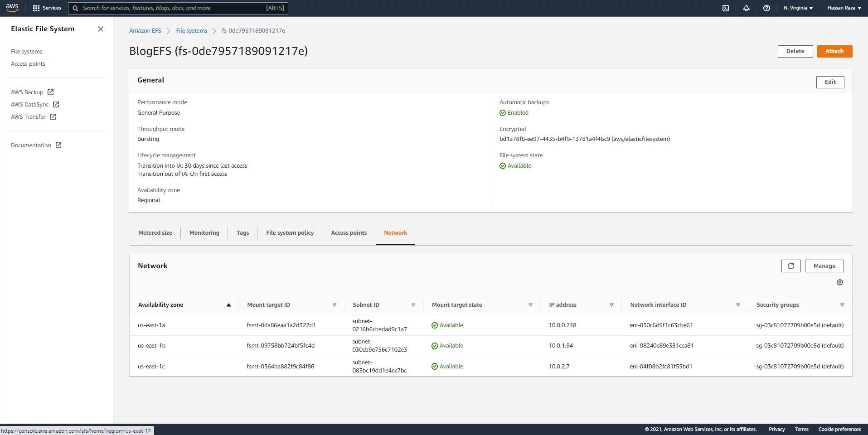Go to Amazon EFS breadcrumb link
Screen dimensions: 868x435
145,31
